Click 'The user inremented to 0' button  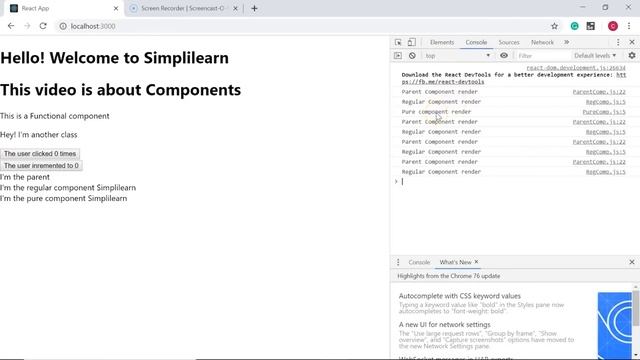41,165
